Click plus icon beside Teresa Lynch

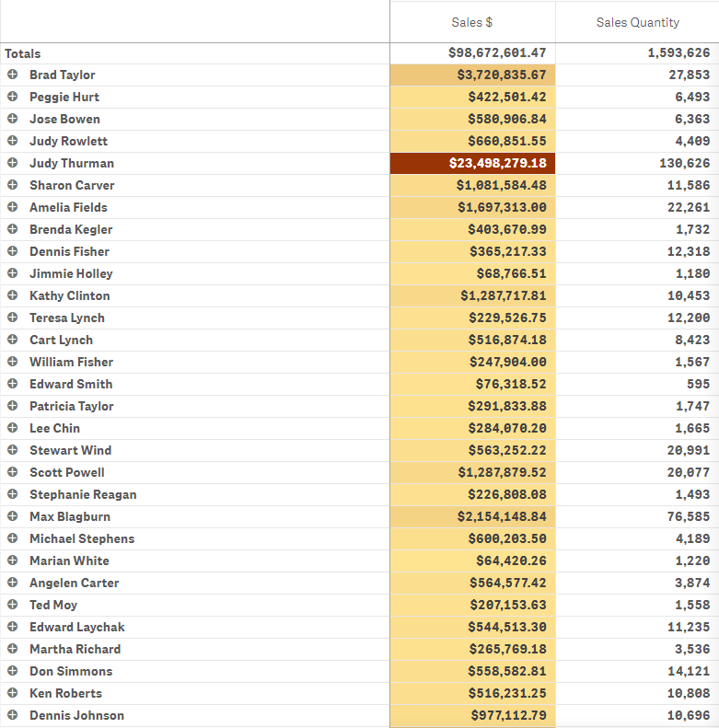(x=13, y=318)
